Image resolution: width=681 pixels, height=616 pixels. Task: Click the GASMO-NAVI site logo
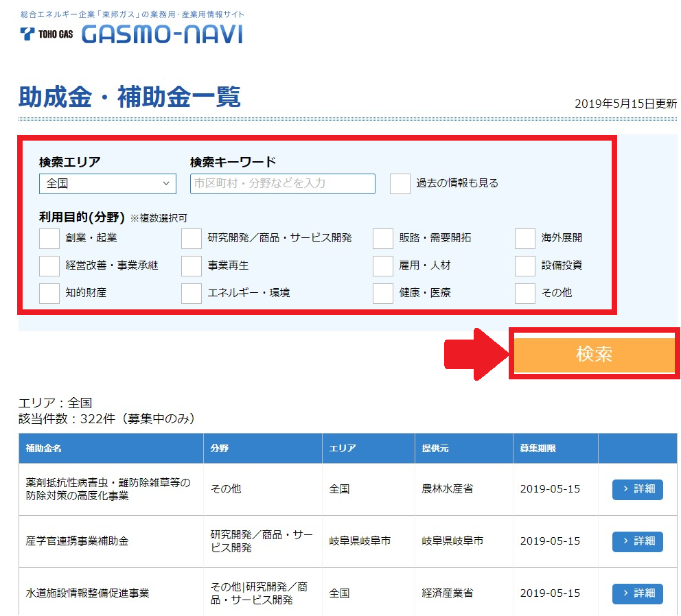[x=162, y=34]
